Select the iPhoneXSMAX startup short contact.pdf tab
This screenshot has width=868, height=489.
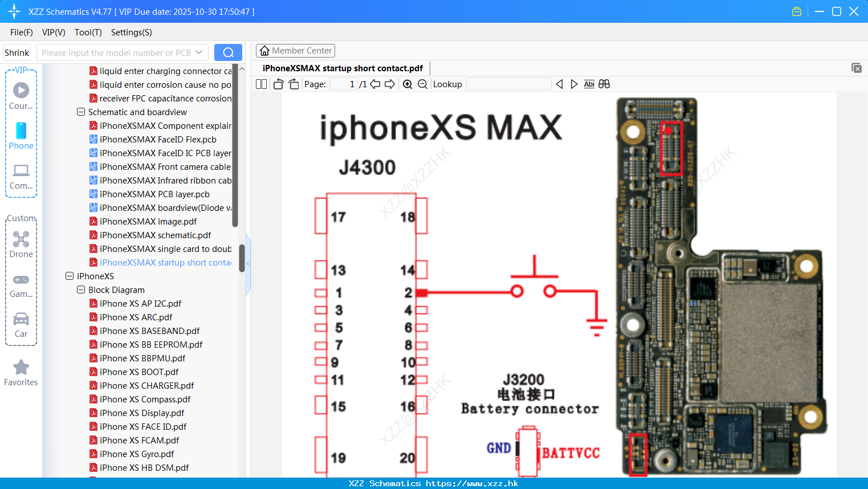click(x=343, y=68)
